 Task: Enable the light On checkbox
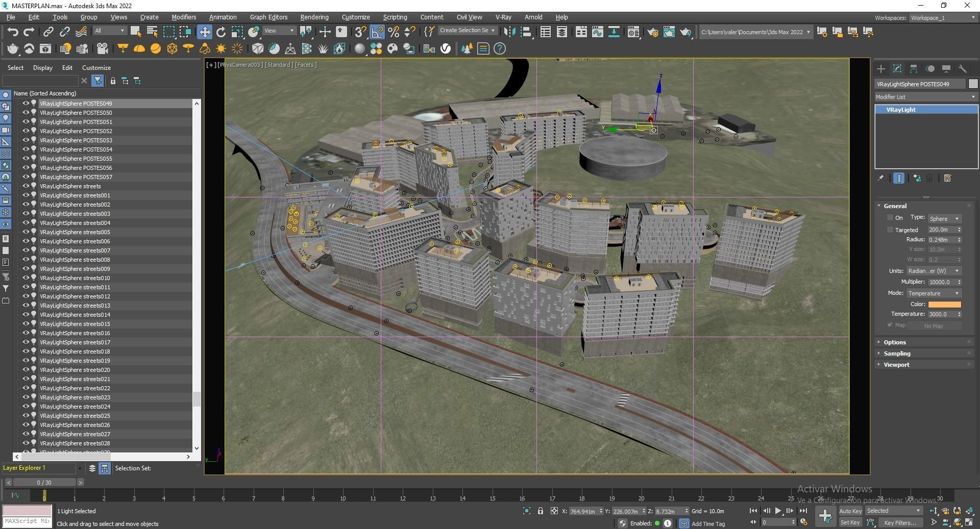click(890, 218)
